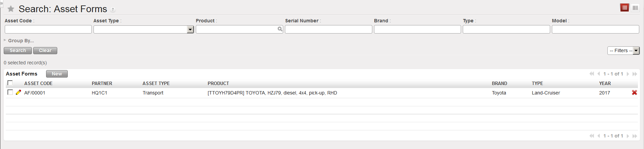Screen dimensions: 644x149
Task: Click the favorite star icon beside the title
Action: [11, 9]
